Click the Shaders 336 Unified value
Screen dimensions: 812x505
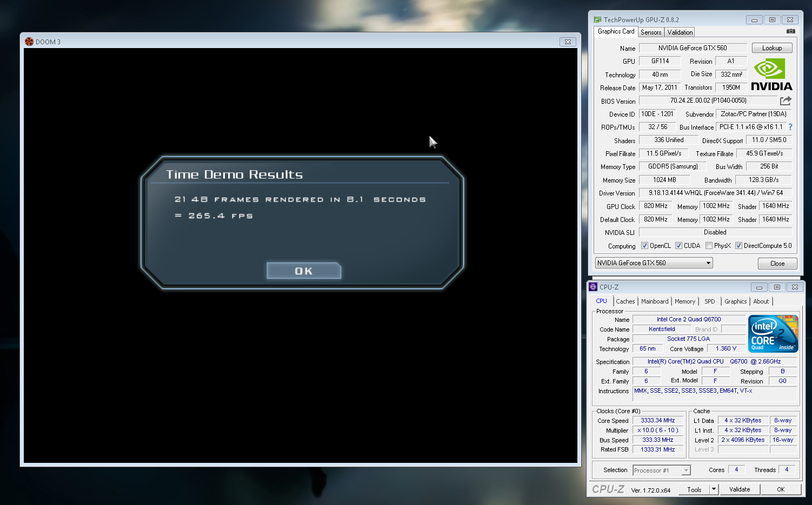(669, 140)
